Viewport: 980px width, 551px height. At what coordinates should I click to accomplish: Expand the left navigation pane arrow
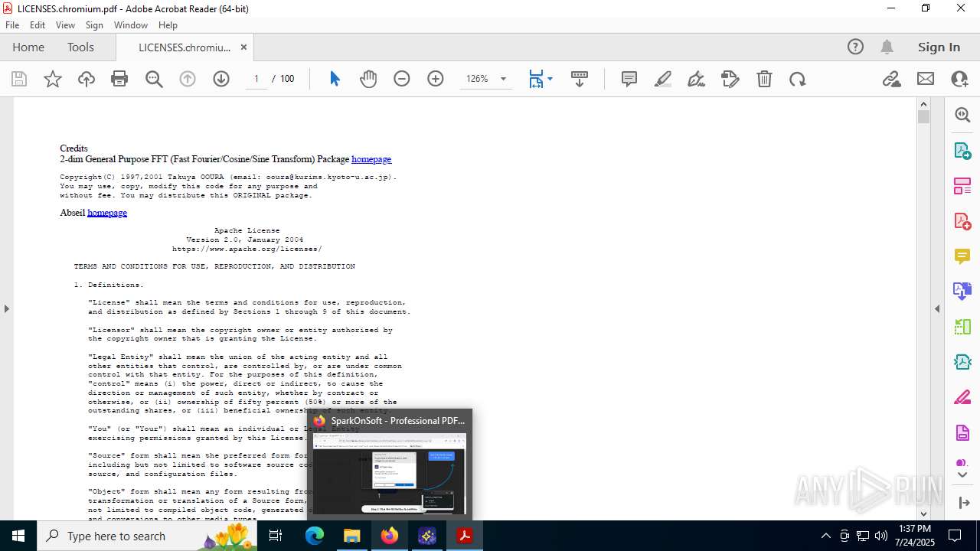click(x=6, y=308)
